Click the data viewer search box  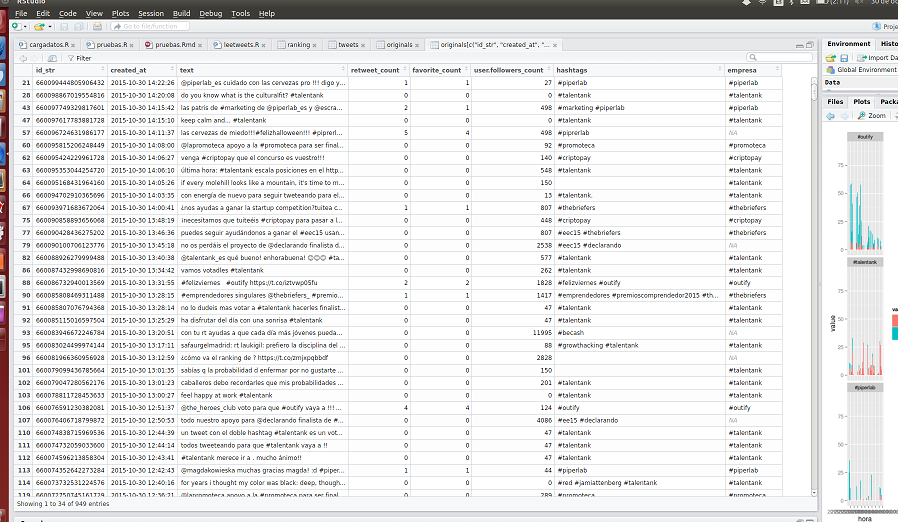pyautogui.click(x=779, y=57)
